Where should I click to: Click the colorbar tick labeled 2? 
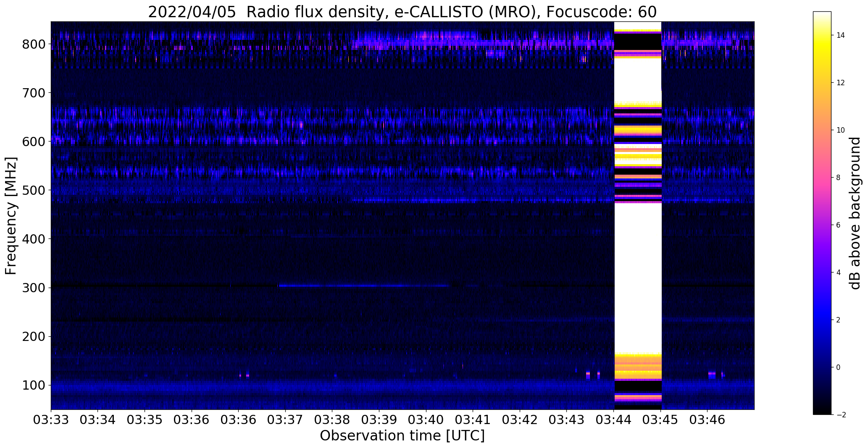[x=838, y=320]
